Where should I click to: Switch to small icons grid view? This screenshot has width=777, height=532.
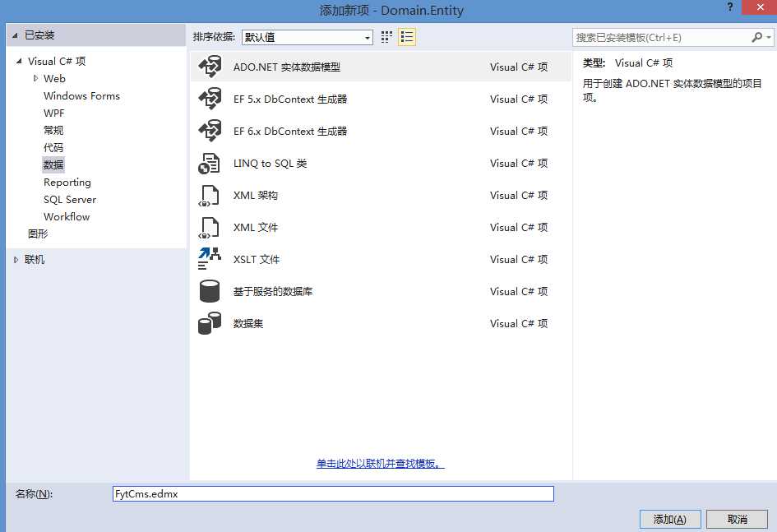[386, 37]
